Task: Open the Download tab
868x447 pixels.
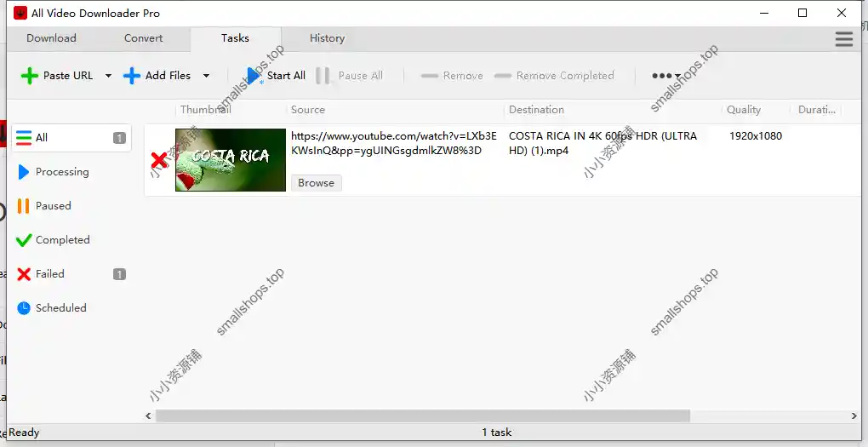Action: [51, 38]
